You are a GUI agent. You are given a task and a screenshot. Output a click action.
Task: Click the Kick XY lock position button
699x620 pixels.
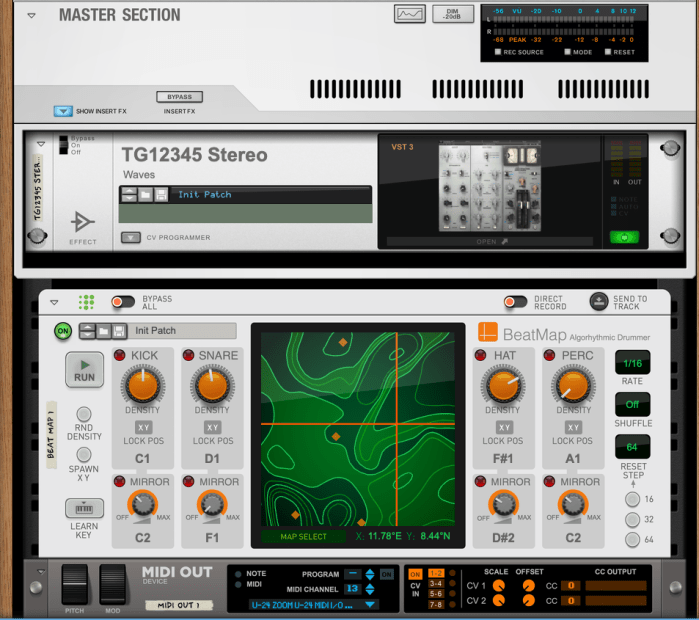point(142,427)
